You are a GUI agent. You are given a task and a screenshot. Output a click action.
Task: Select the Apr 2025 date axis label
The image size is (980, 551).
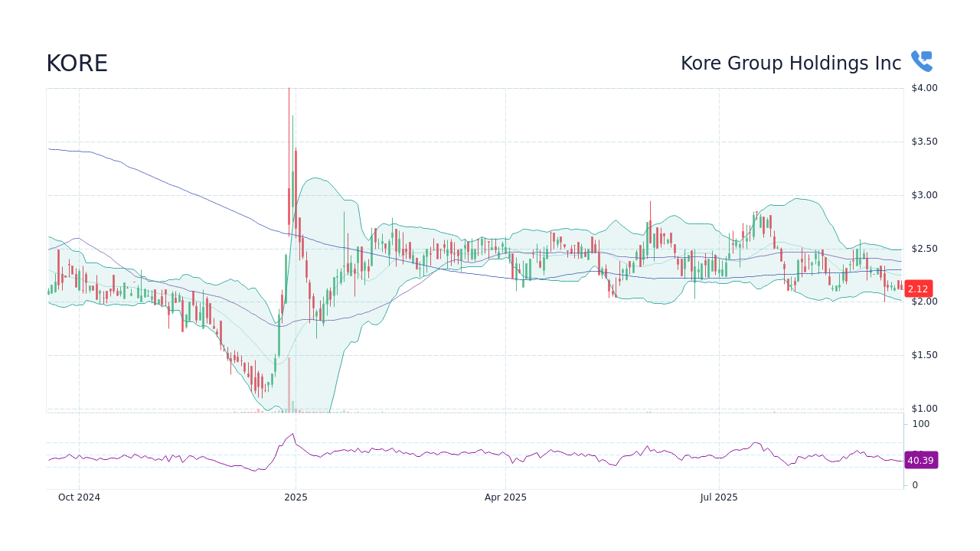505,497
